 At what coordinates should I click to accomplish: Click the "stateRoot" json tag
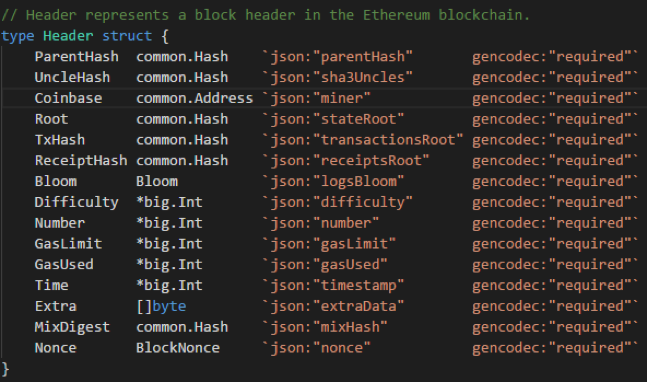[x=359, y=119]
